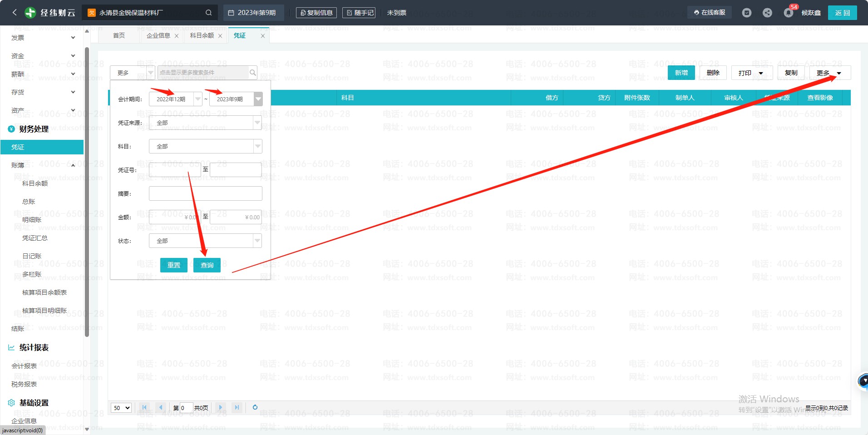Open page size selector showing 50

pyautogui.click(x=121, y=408)
